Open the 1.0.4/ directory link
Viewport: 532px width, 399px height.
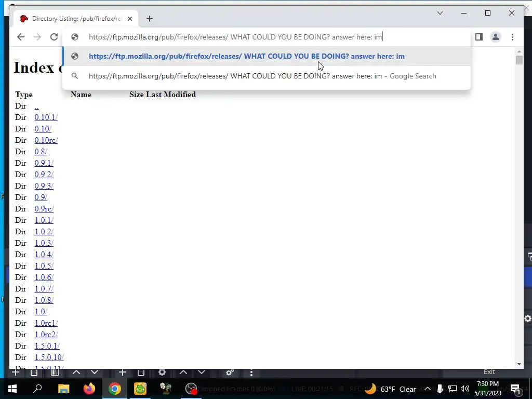pyautogui.click(x=44, y=255)
